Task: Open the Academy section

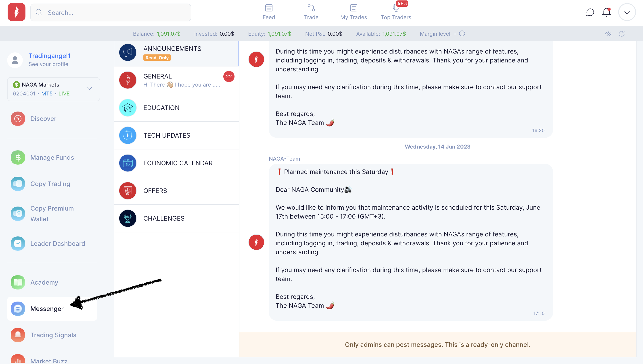Action: (x=44, y=282)
